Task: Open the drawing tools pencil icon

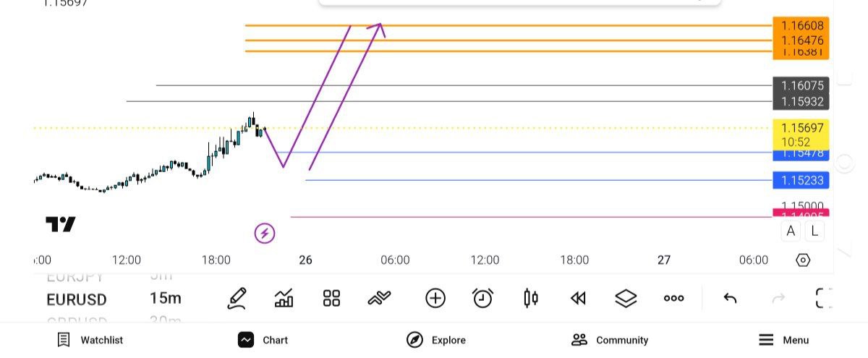Action: pos(237,298)
